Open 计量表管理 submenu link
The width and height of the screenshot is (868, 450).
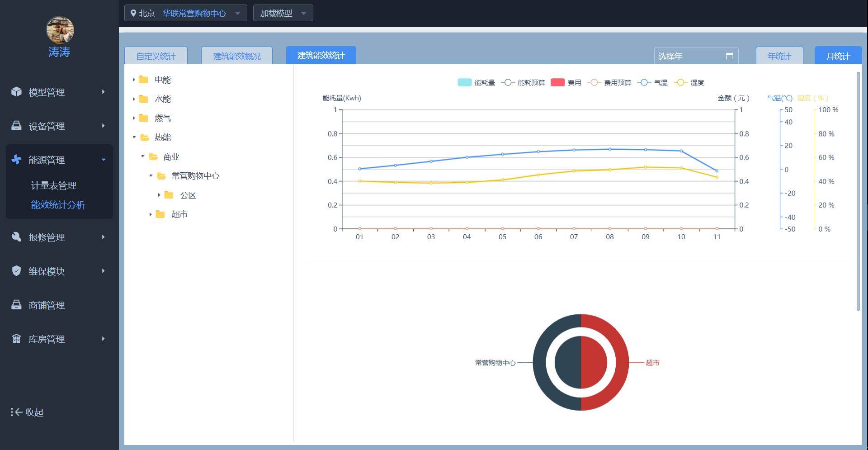click(x=53, y=185)
